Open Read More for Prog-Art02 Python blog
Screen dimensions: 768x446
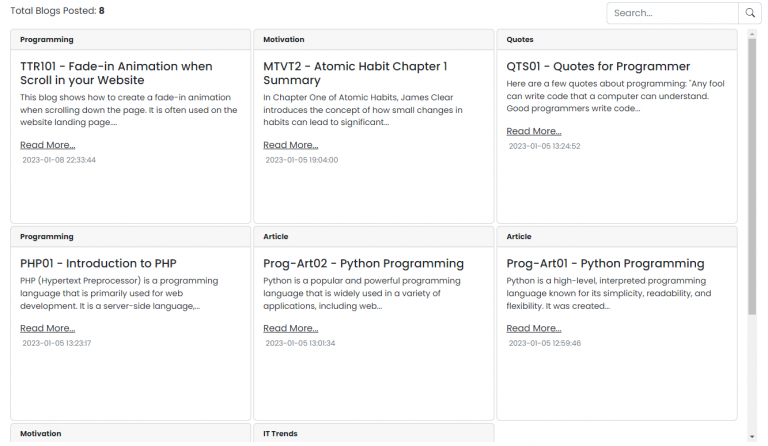[290, 328]
